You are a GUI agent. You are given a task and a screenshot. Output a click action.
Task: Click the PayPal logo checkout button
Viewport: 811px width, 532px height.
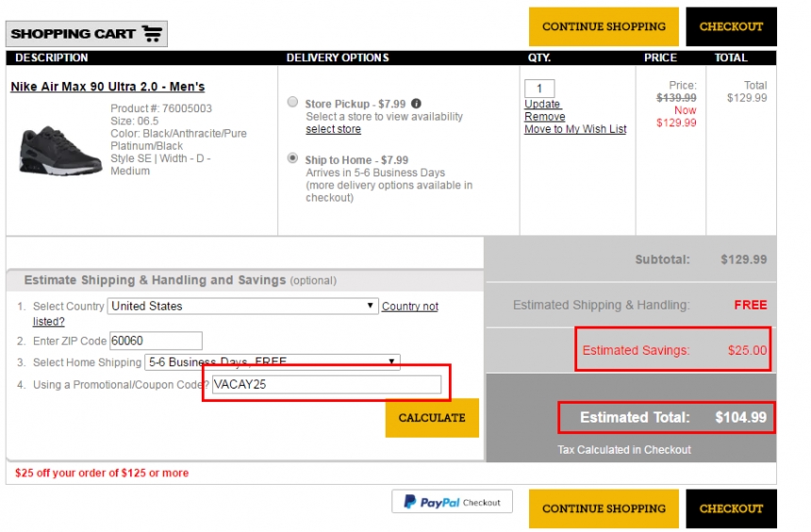pyautogui.click(x=452, y=502)
